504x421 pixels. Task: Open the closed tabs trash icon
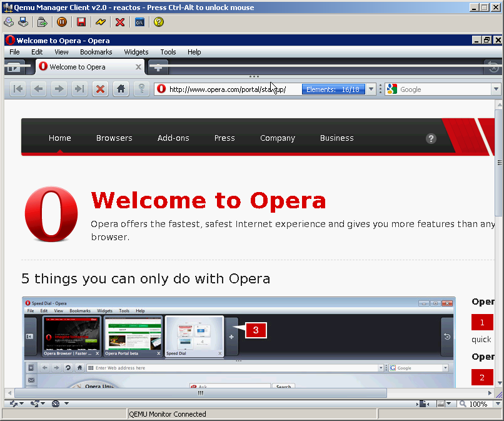[x=493, y=67]
